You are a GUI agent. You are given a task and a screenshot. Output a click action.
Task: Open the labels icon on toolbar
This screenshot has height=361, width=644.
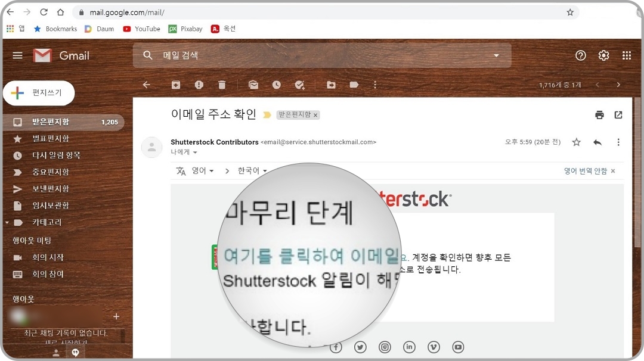point(354,85)
